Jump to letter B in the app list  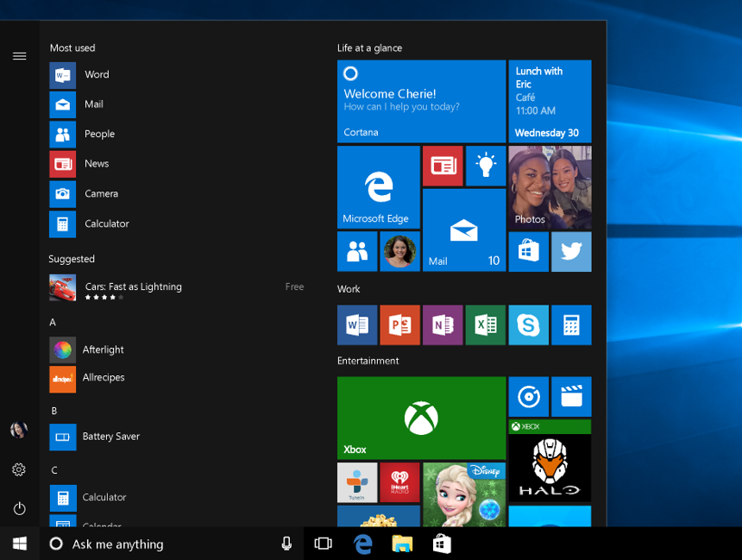(x=54, y=411)
